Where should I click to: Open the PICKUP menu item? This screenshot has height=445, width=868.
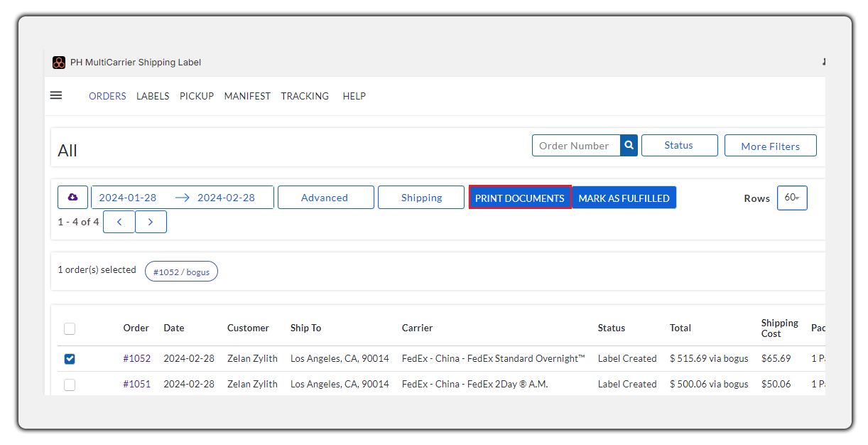(197, 96)
